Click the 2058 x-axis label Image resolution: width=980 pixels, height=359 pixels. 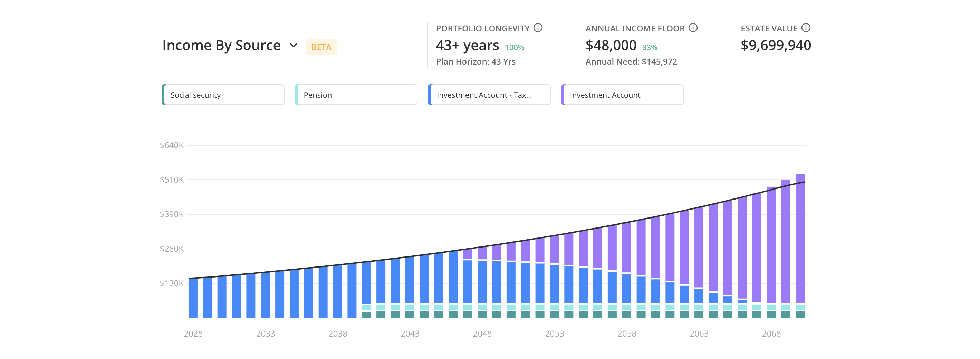coord(627,333)
